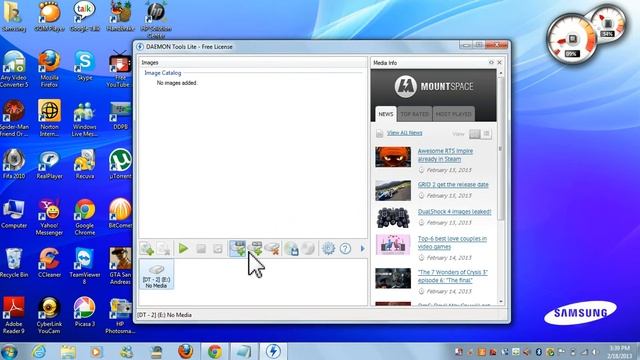Switch news to thumbnail view toggle
640x360 pixels.
pyautogui.click(x=475, y=134)
